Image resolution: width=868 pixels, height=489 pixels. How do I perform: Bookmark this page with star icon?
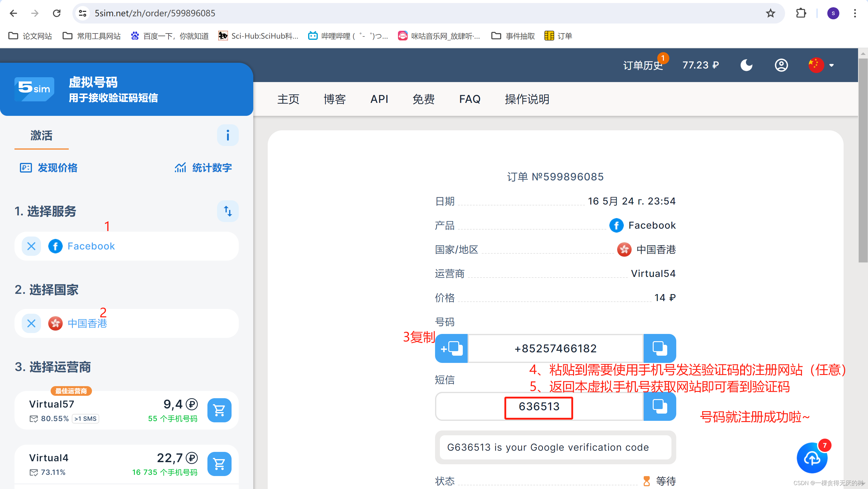click(x=770, y=13)
